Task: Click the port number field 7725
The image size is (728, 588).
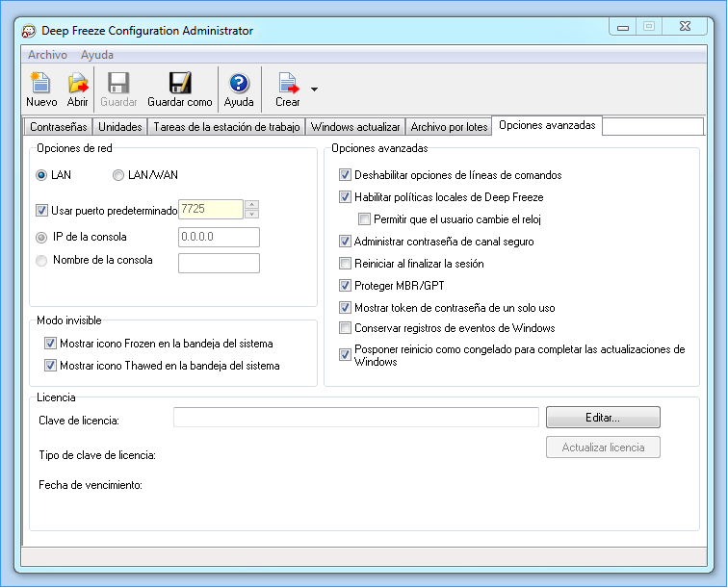Action: click(210, 209)
